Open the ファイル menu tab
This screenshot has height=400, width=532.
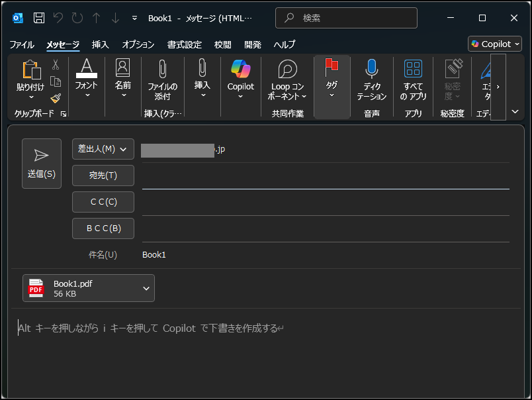coord(22,44)
